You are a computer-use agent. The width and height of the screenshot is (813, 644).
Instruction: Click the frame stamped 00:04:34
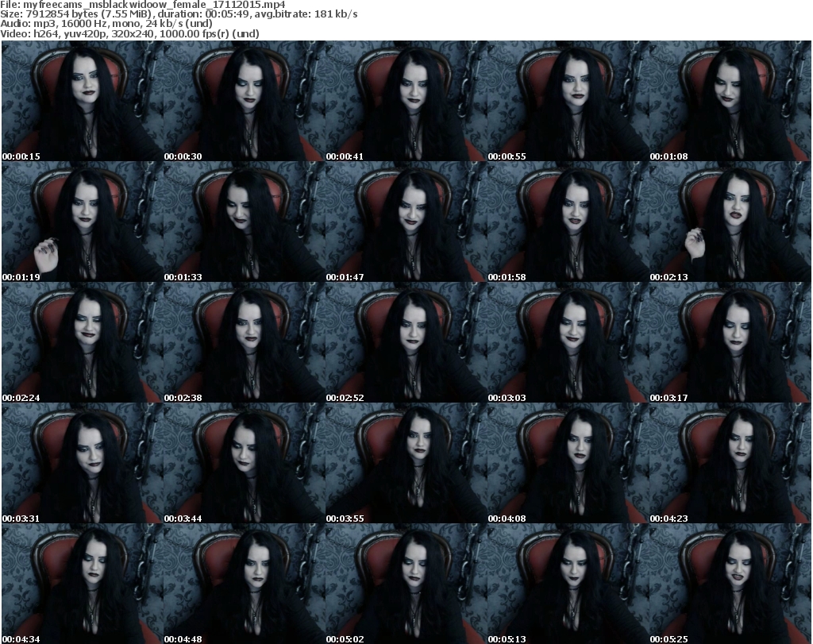point(83,584)
